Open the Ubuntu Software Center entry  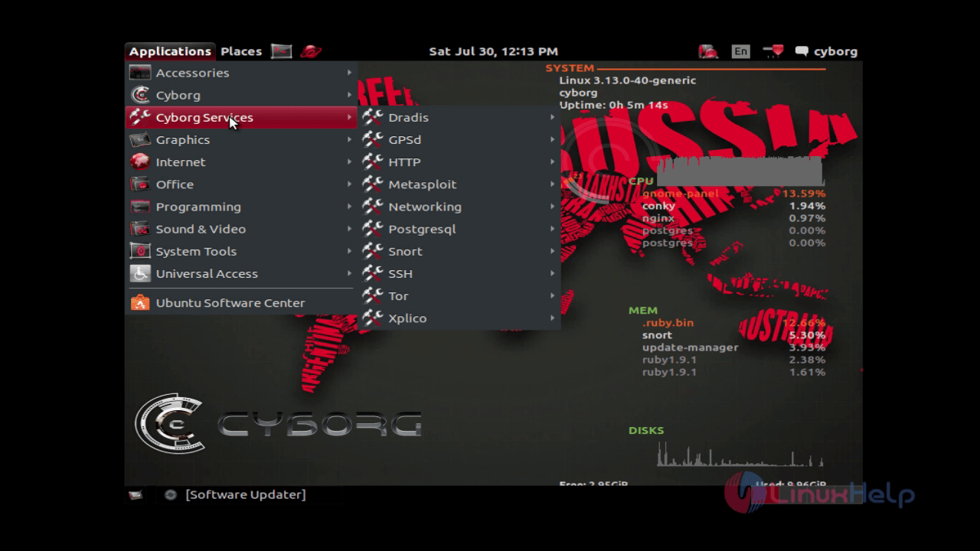[x=241, y=303]
